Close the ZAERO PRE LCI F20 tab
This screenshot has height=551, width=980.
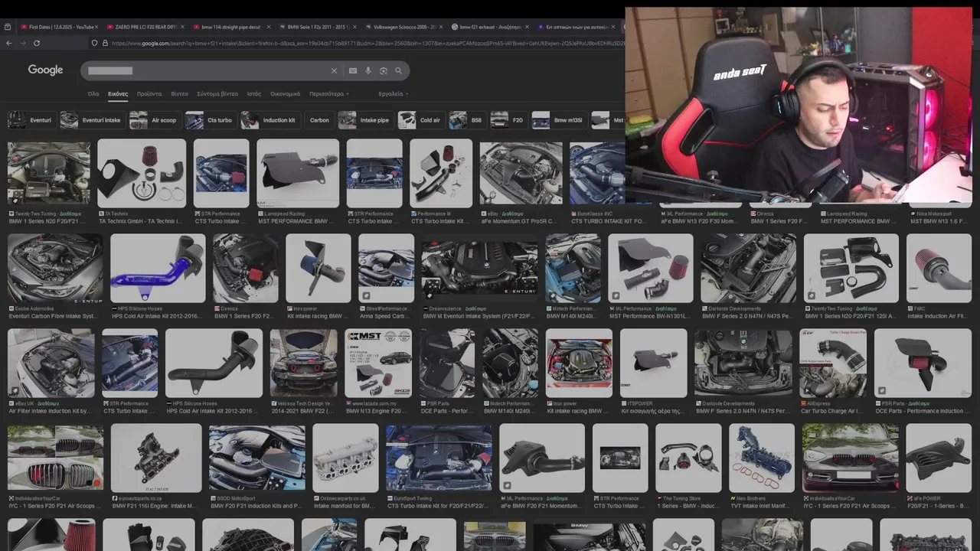[182, 27]
